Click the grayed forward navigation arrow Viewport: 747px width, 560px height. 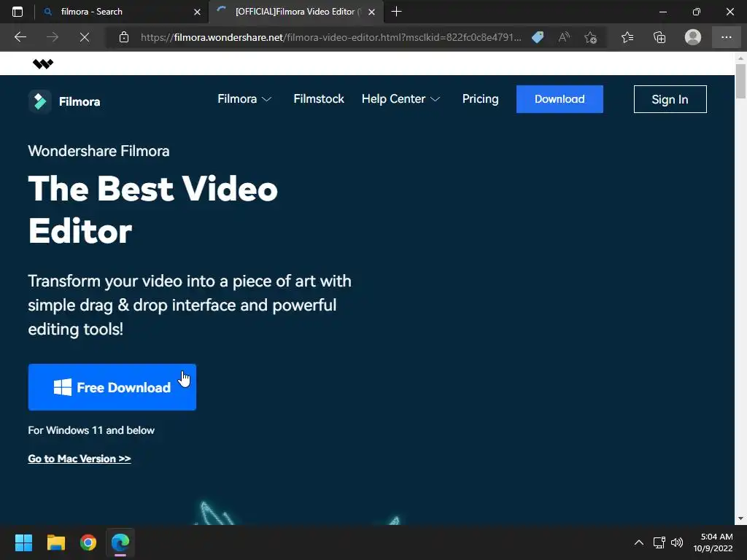coord(53,37)
